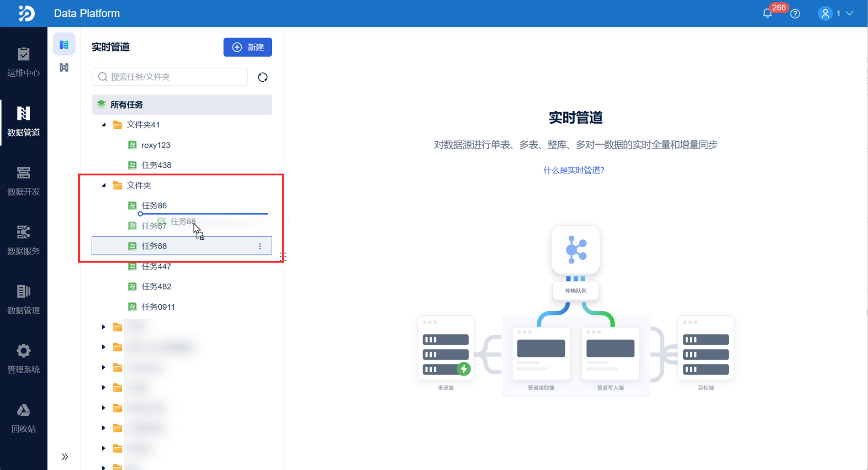Image resolution: width=868 pixels, height=470 pixels.
Task: Open the help question mark icon
Action: pyautogui.click(x=795, y=14)
